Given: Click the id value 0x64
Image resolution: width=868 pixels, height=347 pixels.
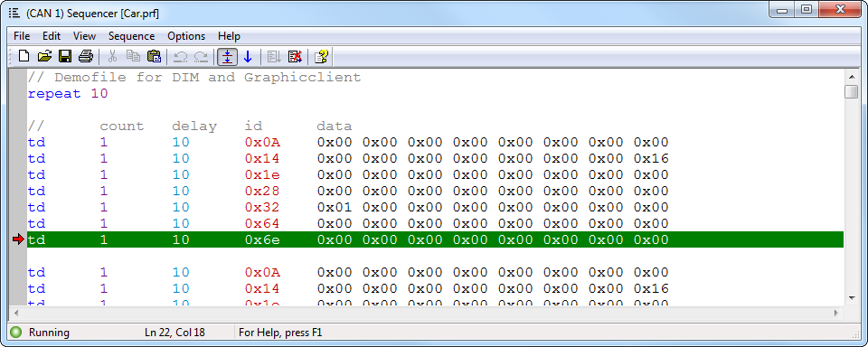Looking at the screenshot, I should click(x=262, y=223).
